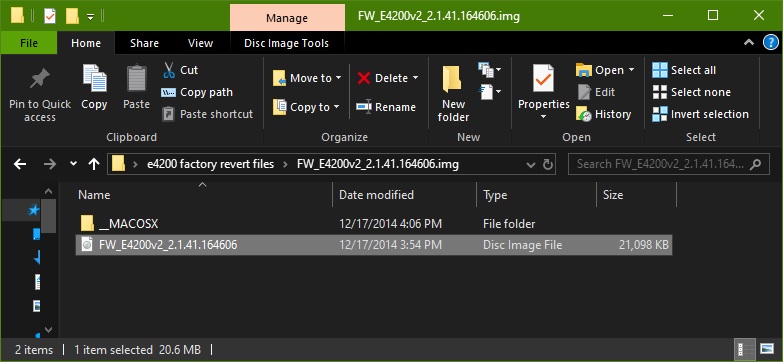
Task: Click Quick access star in sidebar
Action: point(33,210)
